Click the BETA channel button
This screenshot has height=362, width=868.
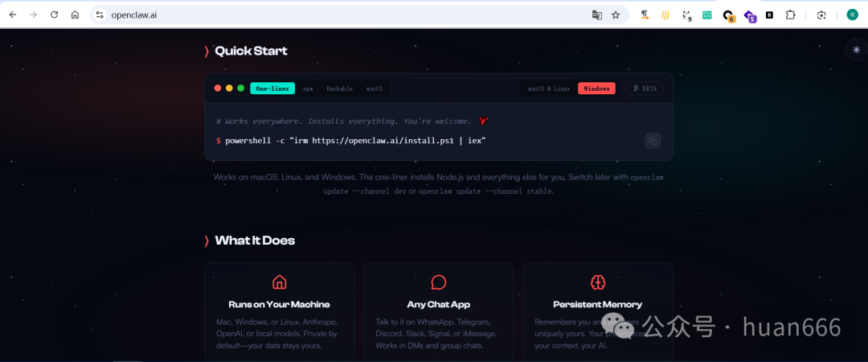(x=645, y=88)
